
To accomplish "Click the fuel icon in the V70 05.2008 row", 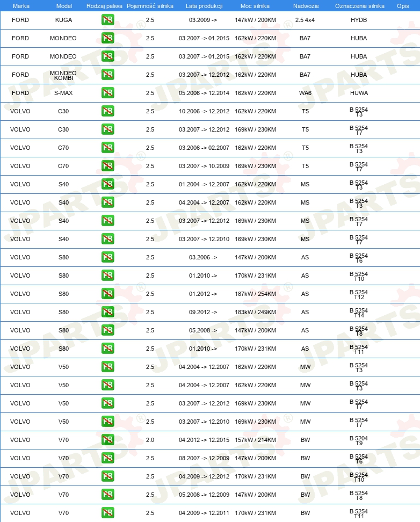I will [107, 495].
